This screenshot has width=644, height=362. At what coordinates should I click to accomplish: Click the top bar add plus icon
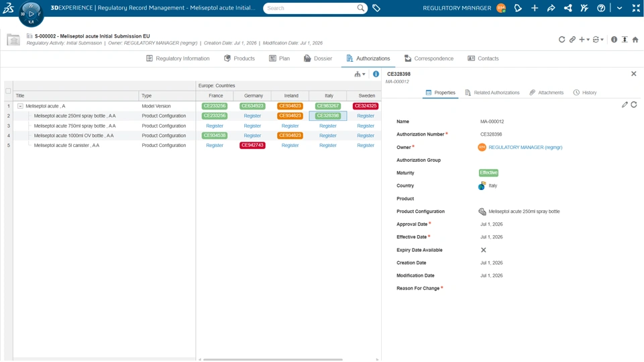click(x=535, y=8)
